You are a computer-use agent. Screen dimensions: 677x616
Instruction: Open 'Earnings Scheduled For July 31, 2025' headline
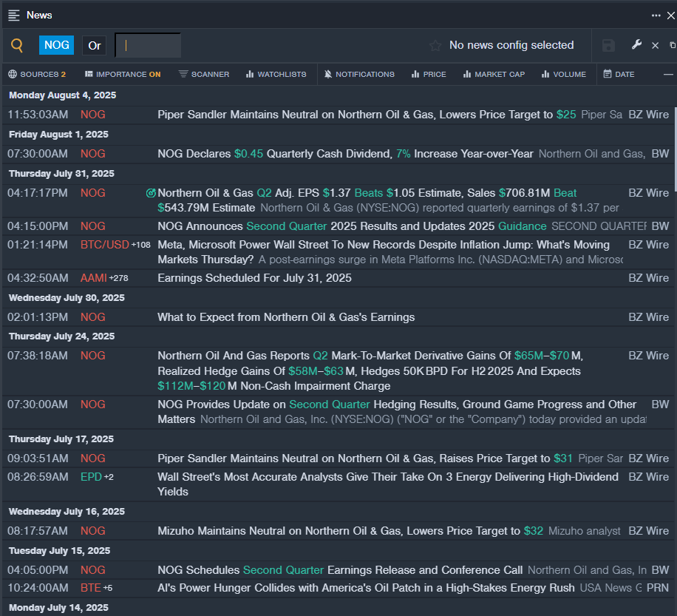(254, 278)
